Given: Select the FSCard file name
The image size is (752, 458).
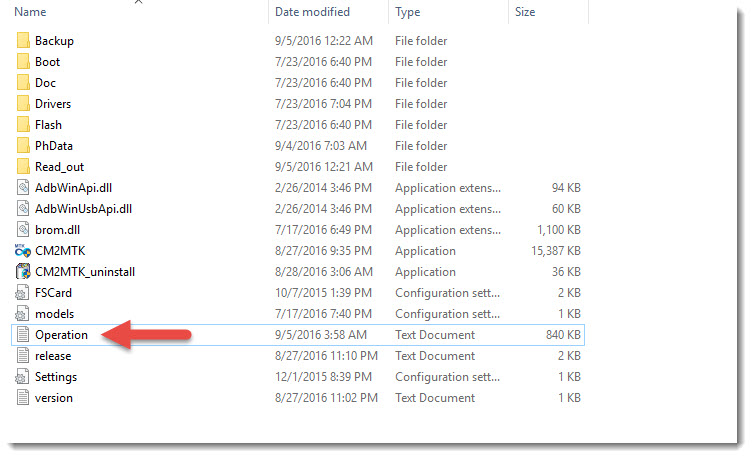Looking at the screenshot, I should tap(53, 293).
